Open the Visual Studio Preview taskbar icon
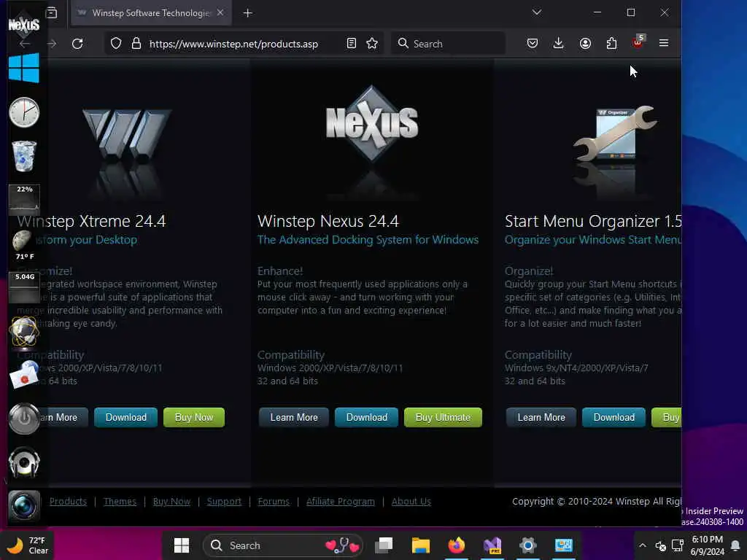 (492, 545)
